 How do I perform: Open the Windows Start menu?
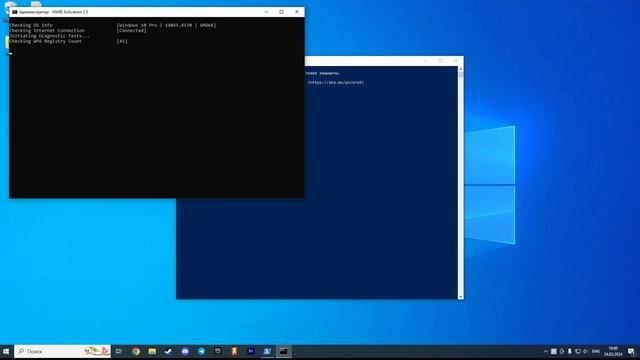point(6,351)
